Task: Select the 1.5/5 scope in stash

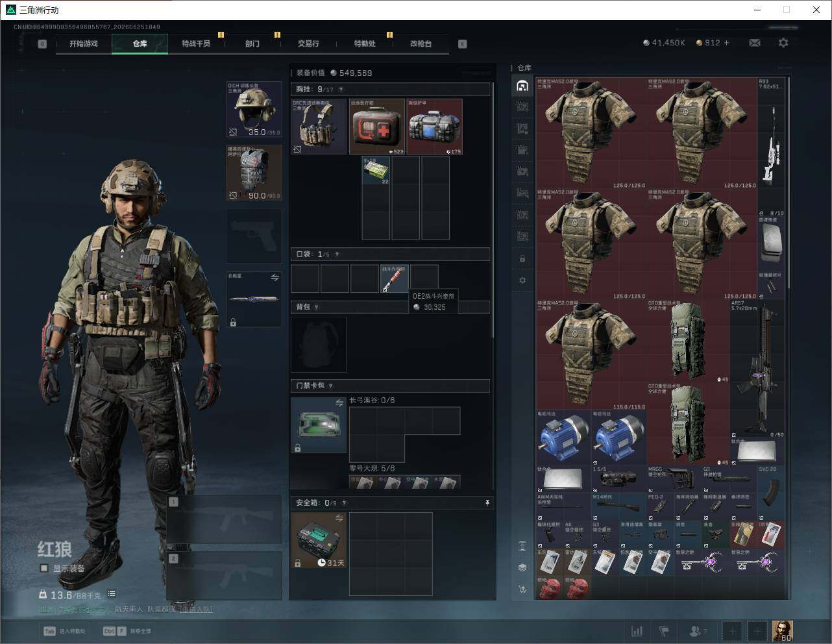Action: click(618, 480)
